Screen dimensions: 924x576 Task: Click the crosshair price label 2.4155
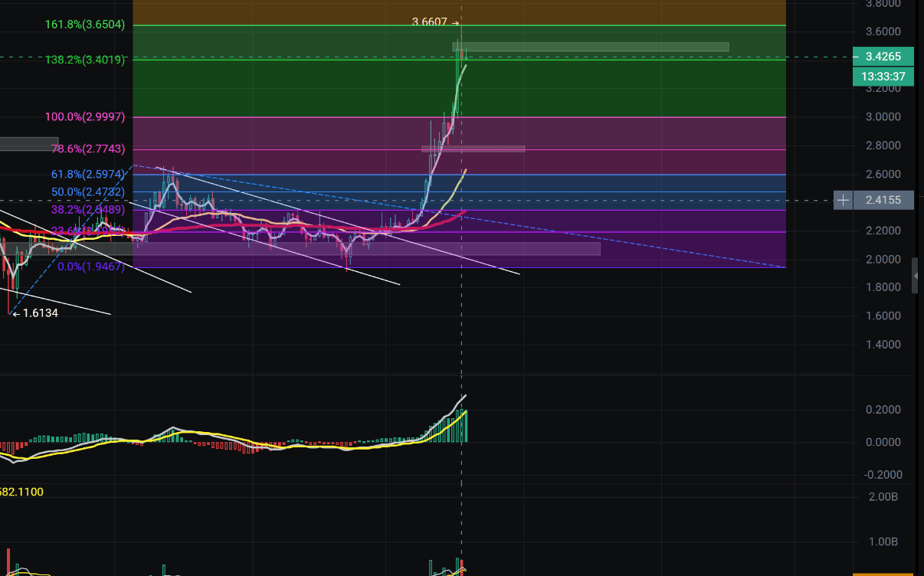pyautogui.click(x=882, y=201)
